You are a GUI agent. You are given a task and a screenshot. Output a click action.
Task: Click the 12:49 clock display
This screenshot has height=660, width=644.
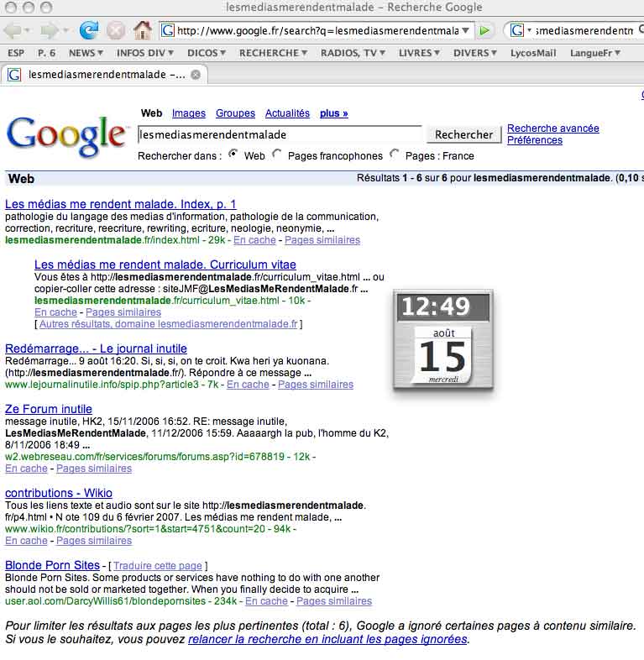pyautogui.click(x=443, y=306)
